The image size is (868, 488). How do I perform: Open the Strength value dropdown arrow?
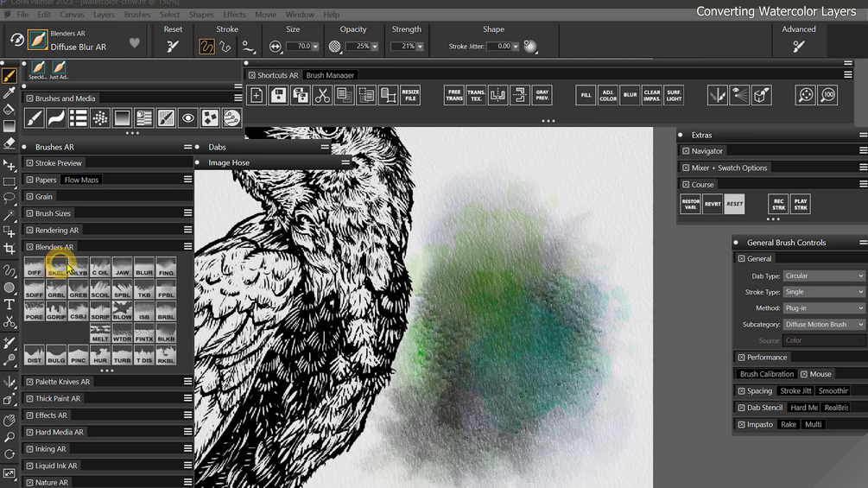[420, 47]
